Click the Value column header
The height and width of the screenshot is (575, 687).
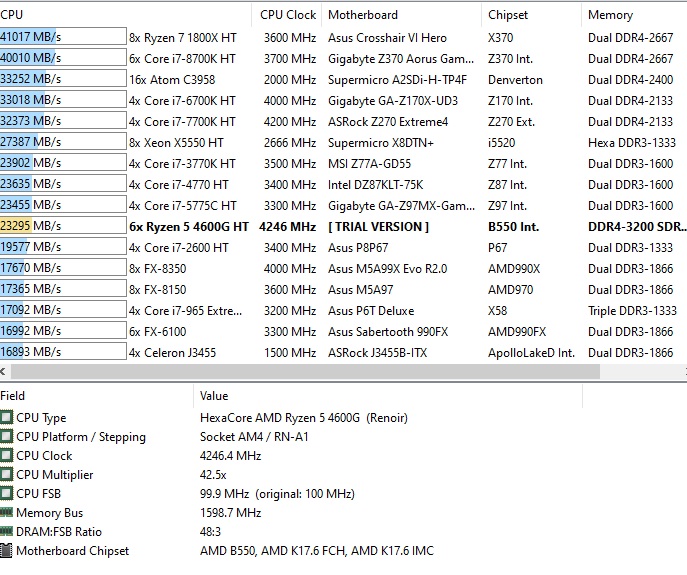click(x=388, y=396)
